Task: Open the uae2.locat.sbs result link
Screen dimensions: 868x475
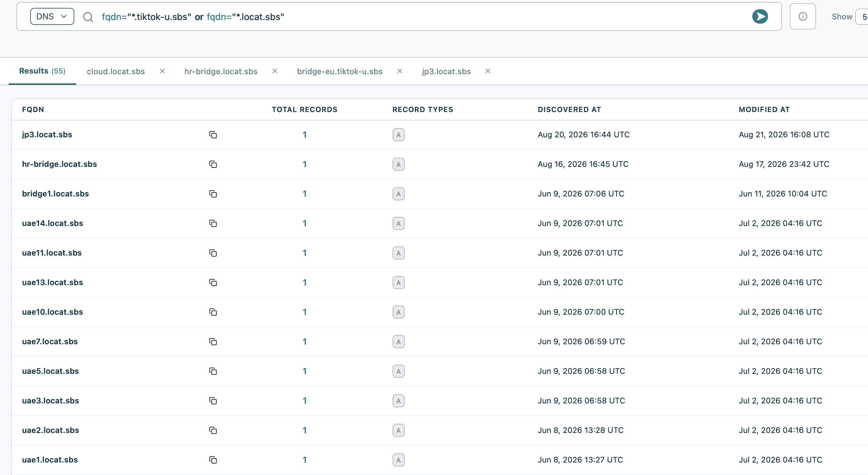Action: coord(50,430)
